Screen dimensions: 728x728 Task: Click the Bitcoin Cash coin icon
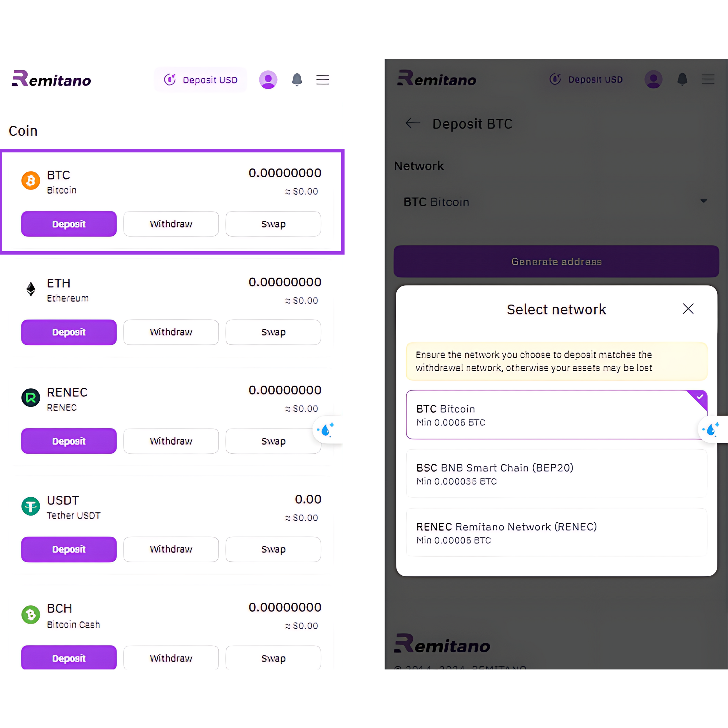tap(31, 615)
